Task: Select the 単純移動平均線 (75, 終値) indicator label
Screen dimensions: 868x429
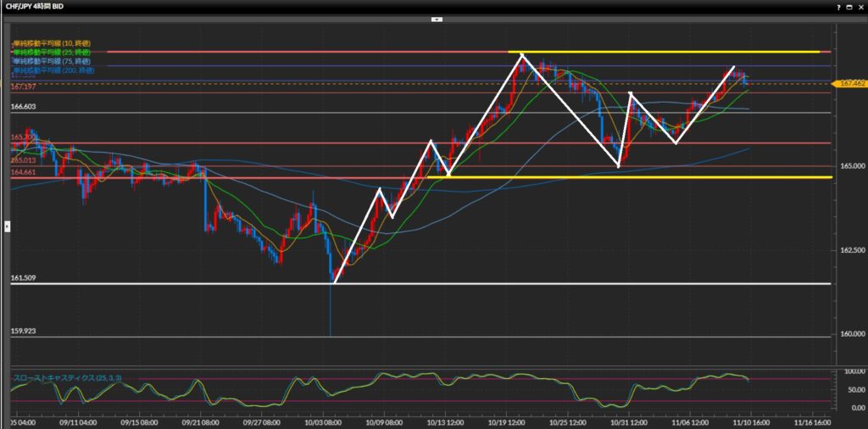Action: (x=52, y=62)
